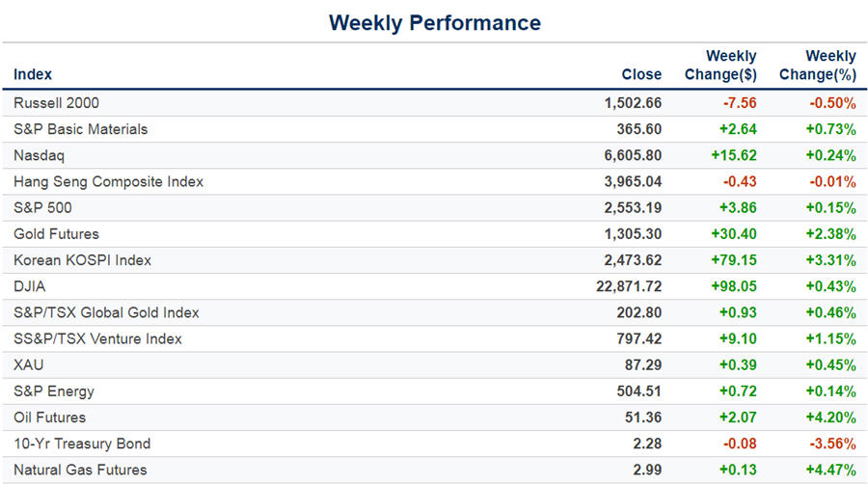
Task: Select Natural Gas Futures row label
Action: pyautogui.click(x=81, y=470)
